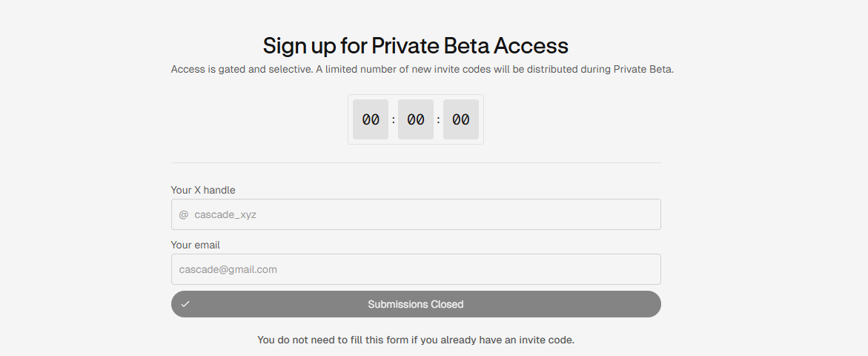Select the countdown minutes box

click(416, 119)
